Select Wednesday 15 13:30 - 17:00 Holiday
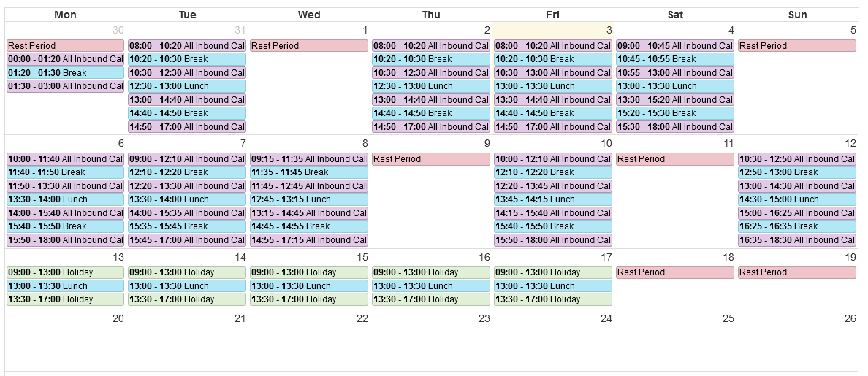Image resolution: width=868 pixels, height=376 pixels. (x=309, y=299)
